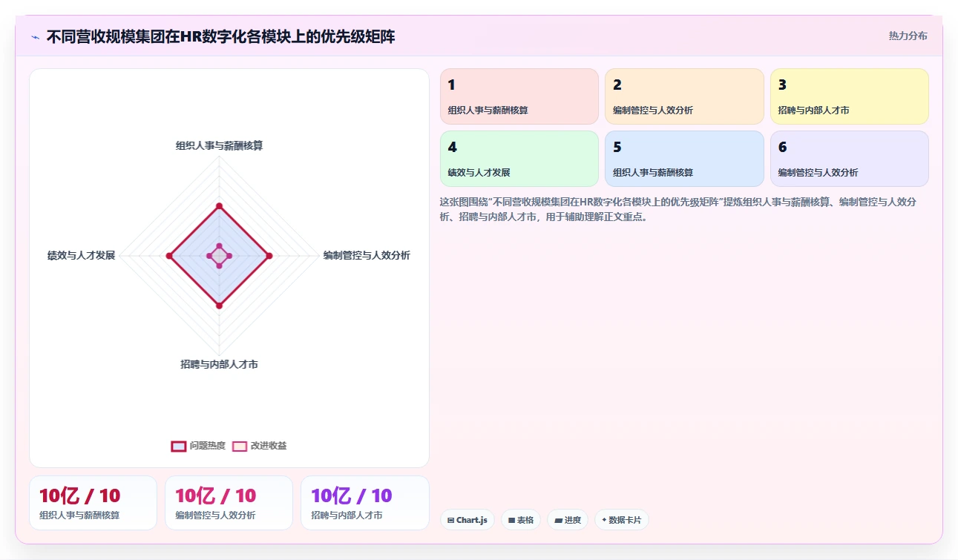Select the 进度 tag
This screenshot has height=560, width=958.
[568, 520]
